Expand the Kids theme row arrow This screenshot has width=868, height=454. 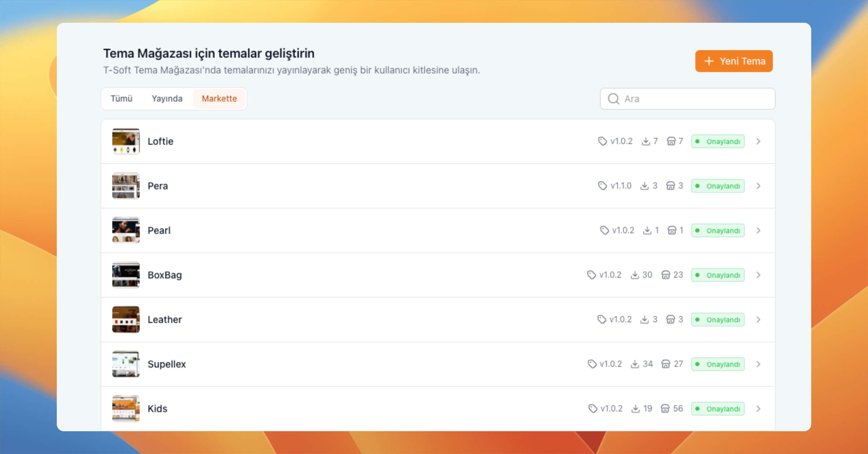(758, 409)
